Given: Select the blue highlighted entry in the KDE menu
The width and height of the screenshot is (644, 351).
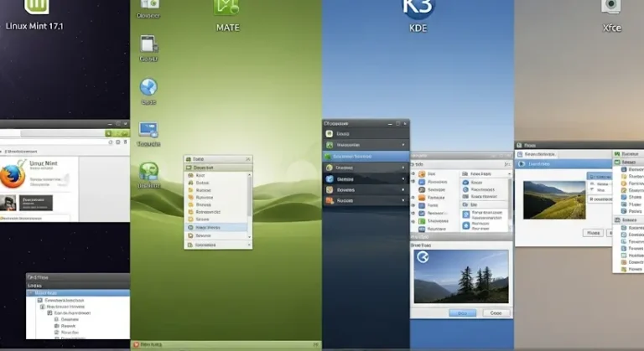Looking at the screenshot, I should click(x=366, y=157).
